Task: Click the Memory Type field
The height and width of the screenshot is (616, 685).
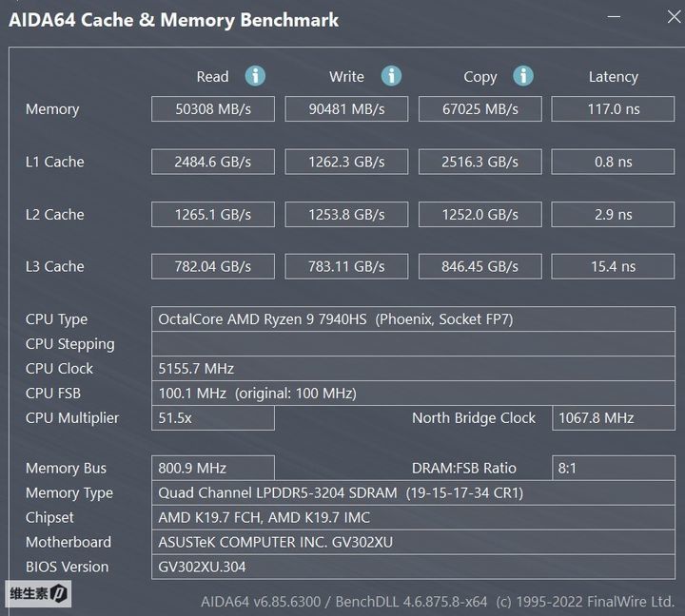Action: click(x=413, y=492)
